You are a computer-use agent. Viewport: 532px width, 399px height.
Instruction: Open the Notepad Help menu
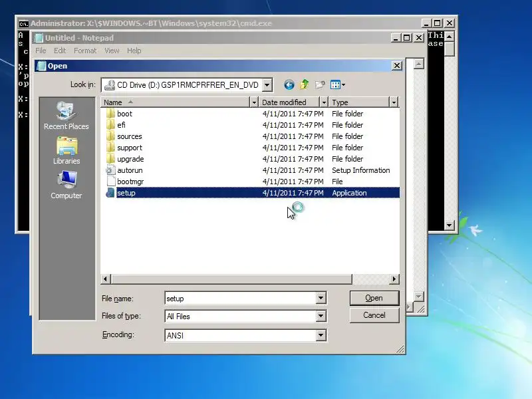(134, 51)
